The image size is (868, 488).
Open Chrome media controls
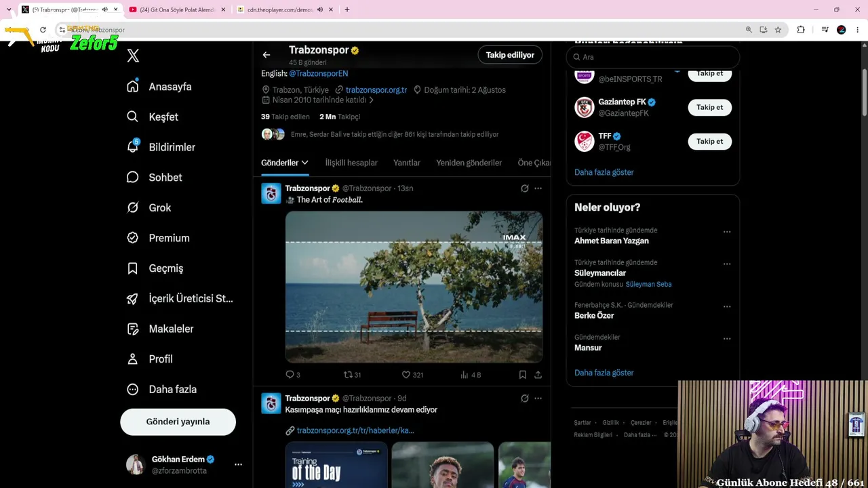[825, 30]
